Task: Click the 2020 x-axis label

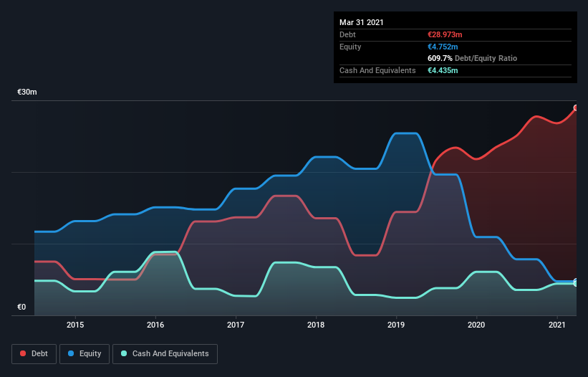Action: pos(476,325)
